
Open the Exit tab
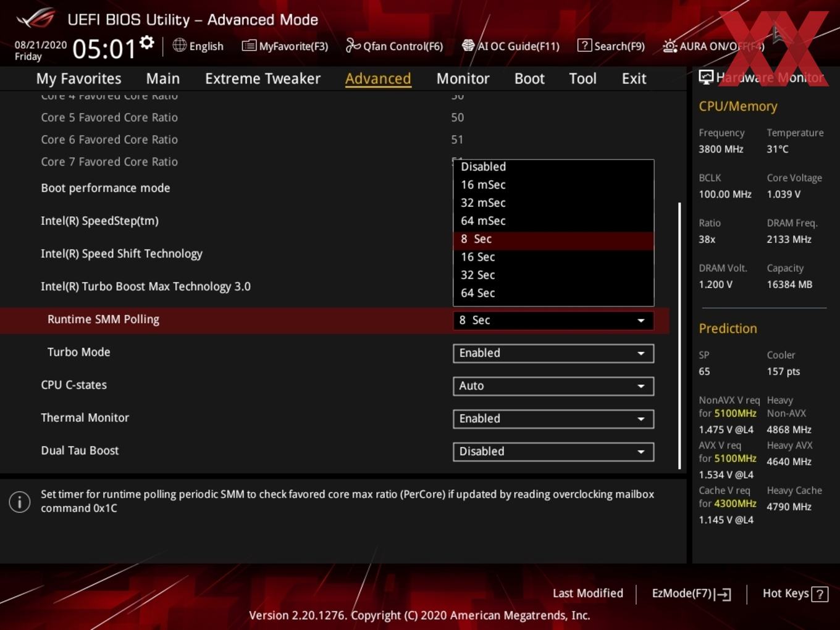(634, 78)
